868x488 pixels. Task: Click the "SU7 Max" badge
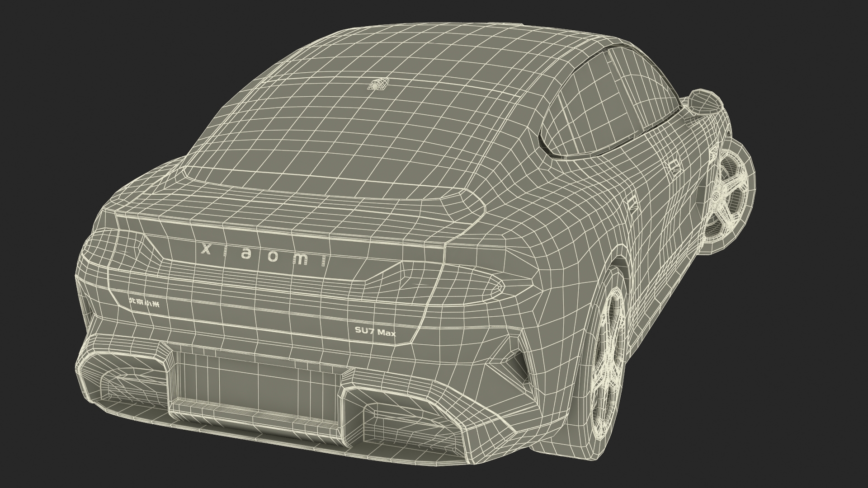pyautogui.click(x=374, y=332)
